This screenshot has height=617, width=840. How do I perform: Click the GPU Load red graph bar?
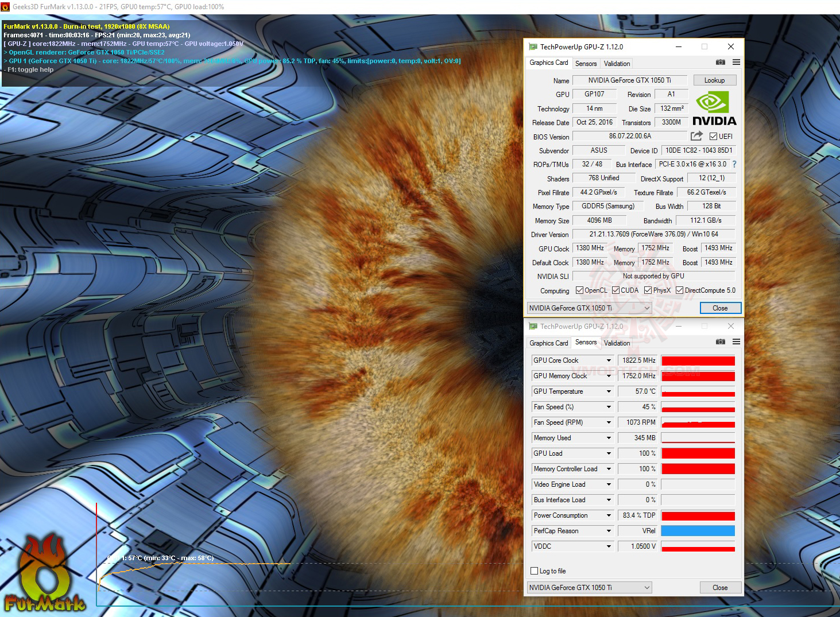pos(698,453)
